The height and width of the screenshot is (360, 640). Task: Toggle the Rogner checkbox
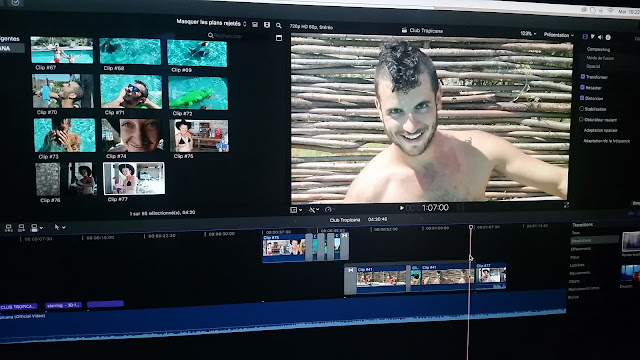point(582,87)
